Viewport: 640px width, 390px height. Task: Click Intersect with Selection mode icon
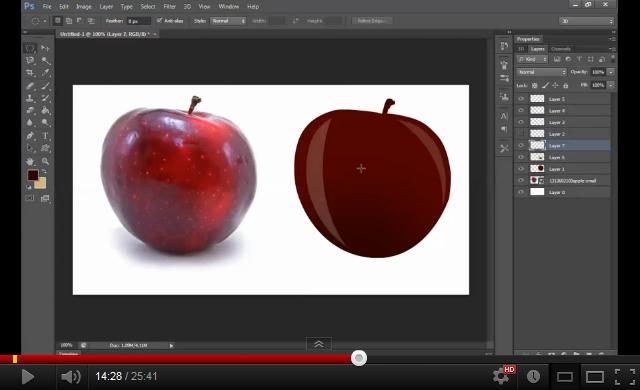(x=91, y=21)
